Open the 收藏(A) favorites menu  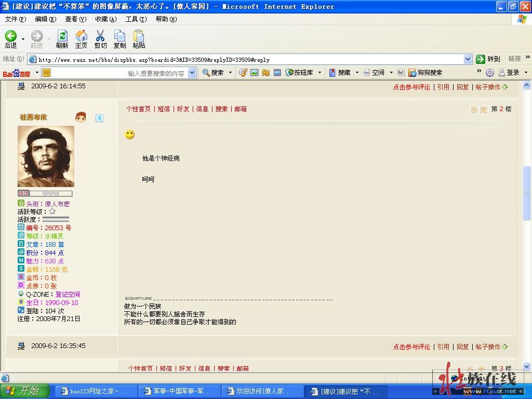pyautogui.click(x=105, y=19)
